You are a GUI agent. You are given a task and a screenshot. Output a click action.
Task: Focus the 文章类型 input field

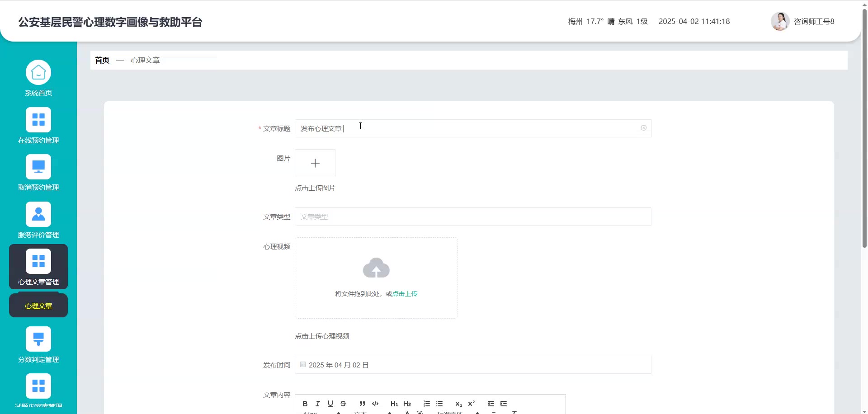coord(473,216)
